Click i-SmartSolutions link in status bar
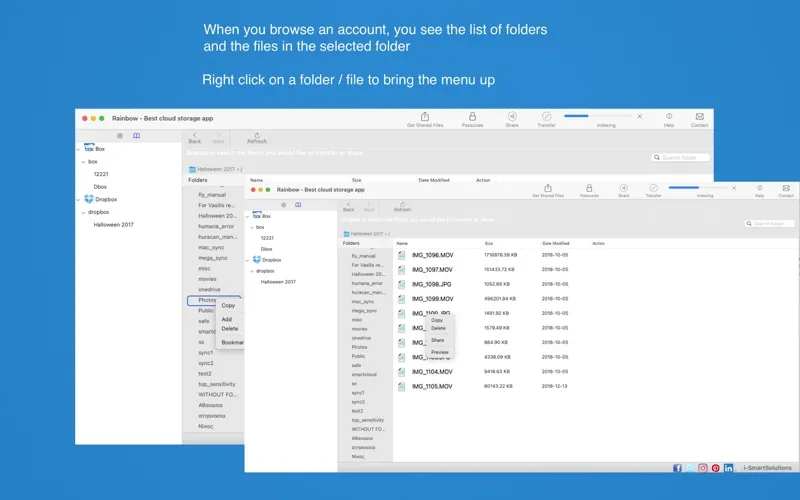 [767, 468]
